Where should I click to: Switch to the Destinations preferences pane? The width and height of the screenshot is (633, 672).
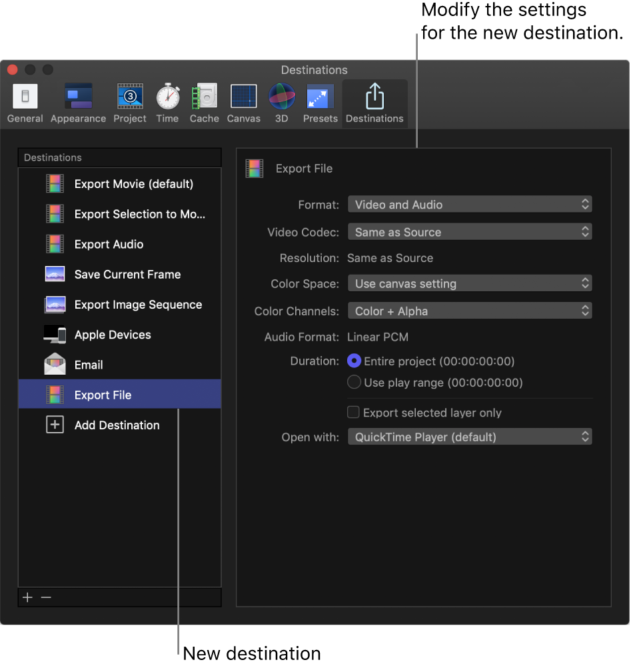click(x=374, y=102)
